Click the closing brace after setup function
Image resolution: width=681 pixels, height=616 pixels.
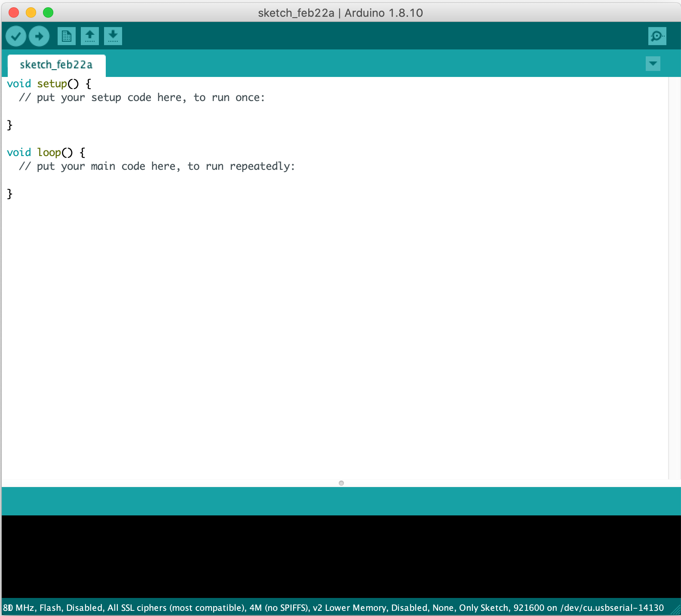[10, 125]
